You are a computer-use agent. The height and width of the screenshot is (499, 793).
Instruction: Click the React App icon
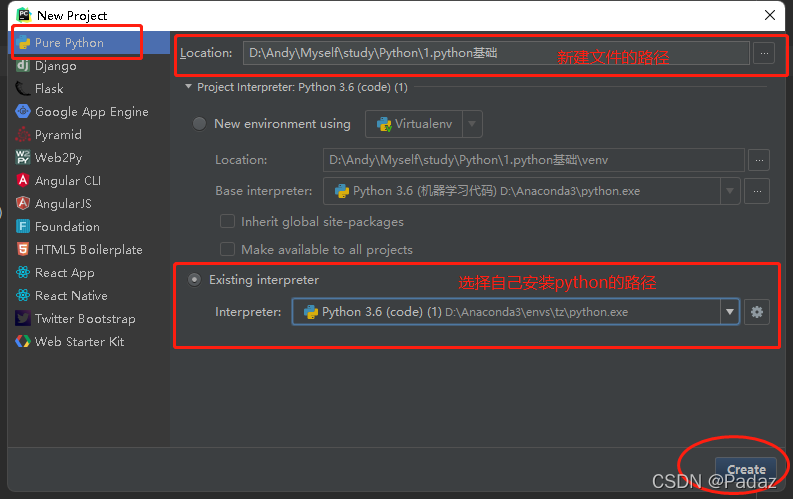coord(23,273)
